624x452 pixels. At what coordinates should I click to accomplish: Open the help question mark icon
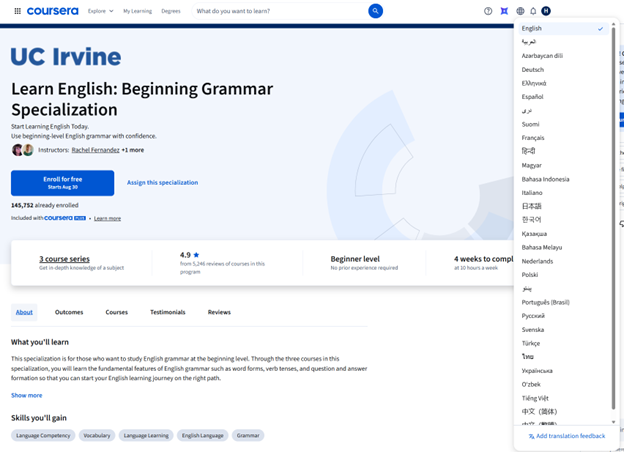pyautogui.click(x=488, y=11)
